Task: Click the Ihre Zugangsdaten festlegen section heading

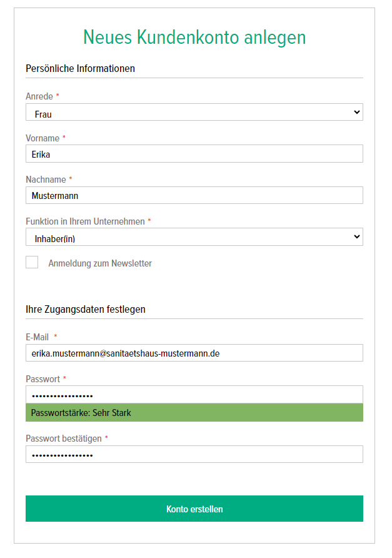Action: [x=86, y=309]
